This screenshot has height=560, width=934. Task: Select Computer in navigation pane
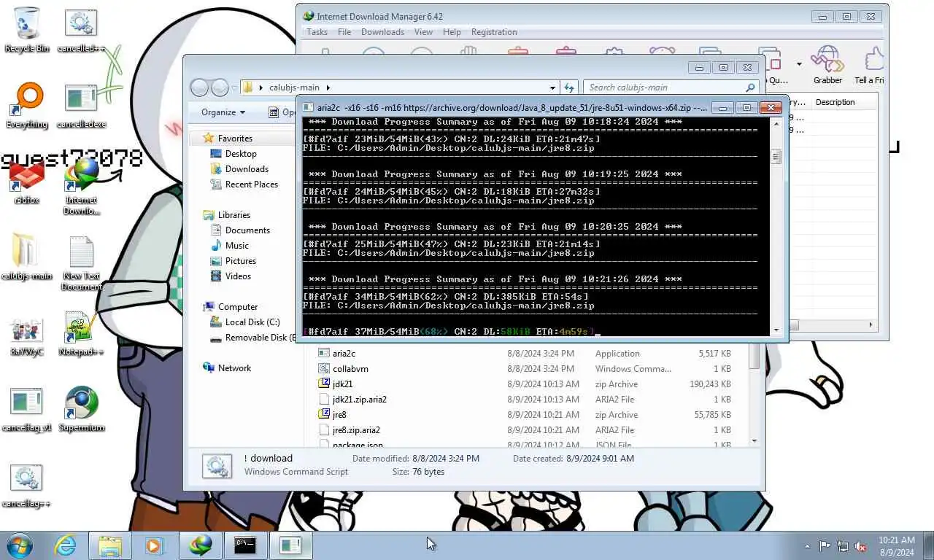click(238, 307)
